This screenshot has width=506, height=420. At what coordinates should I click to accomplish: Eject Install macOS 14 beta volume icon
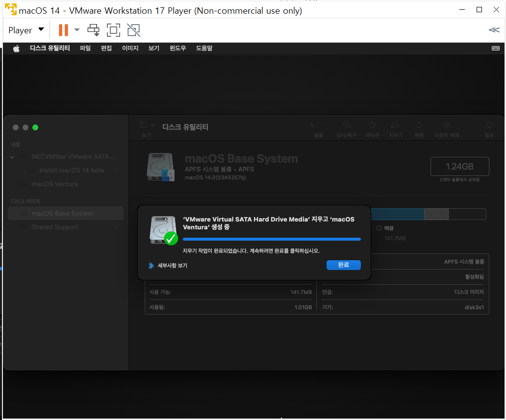click(116, 171)
